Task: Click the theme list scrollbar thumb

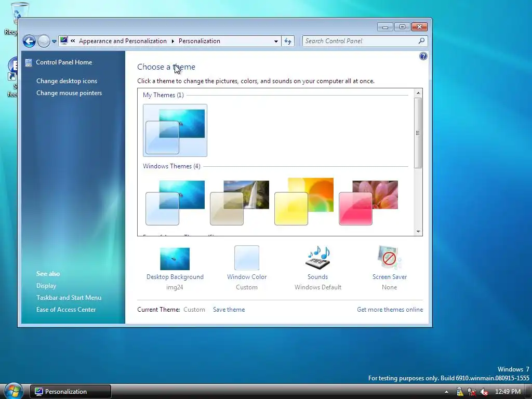Action: tap(418, 132)
